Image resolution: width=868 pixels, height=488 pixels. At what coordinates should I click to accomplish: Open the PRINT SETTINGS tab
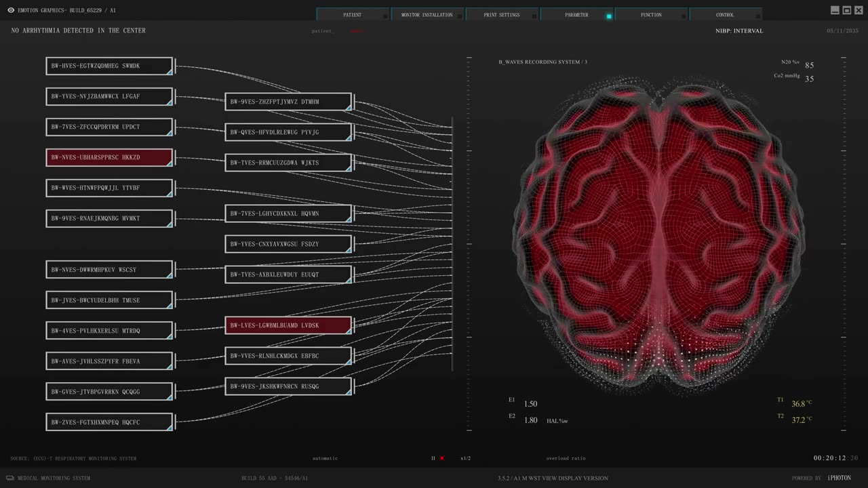coord(502,14)
